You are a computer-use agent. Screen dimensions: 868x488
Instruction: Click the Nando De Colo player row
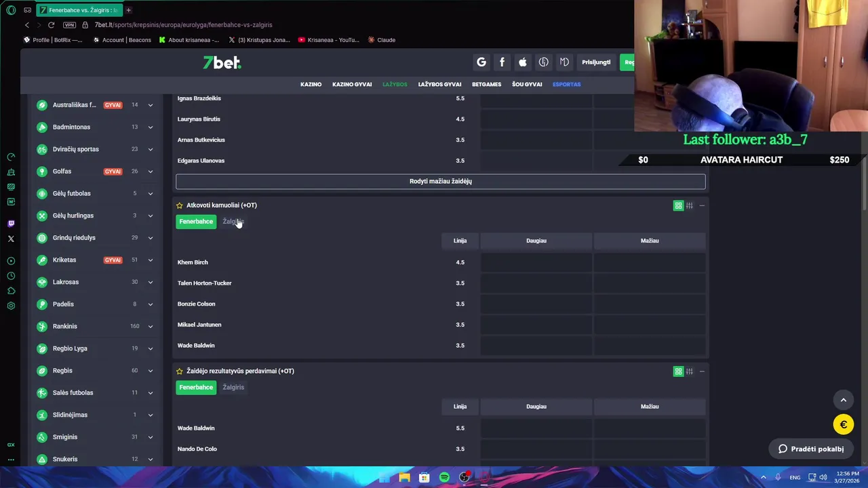tap(441, 449)
